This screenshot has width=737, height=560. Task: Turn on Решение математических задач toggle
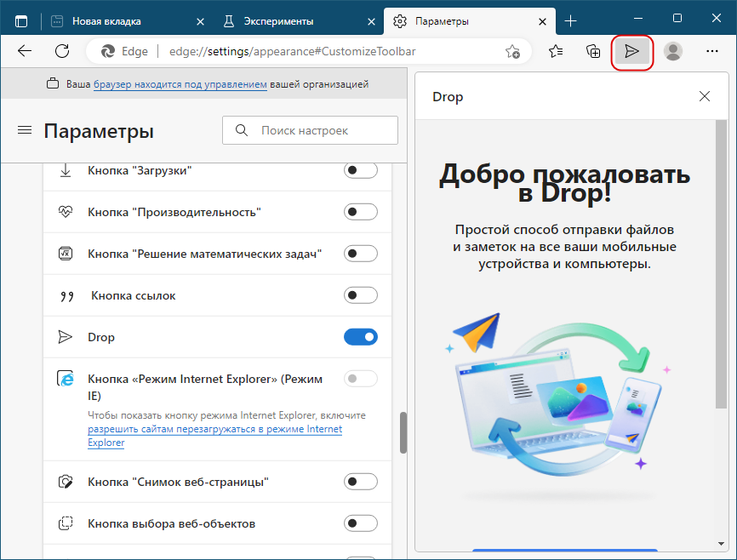click(x=361, y=254)
